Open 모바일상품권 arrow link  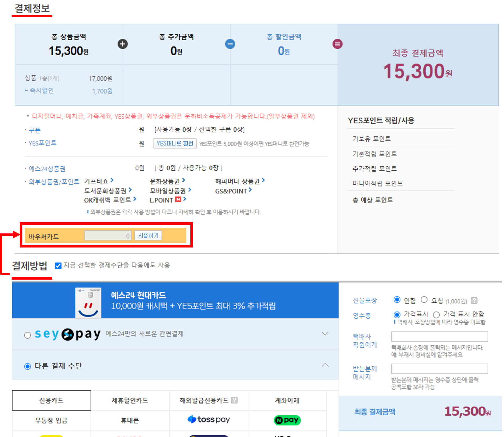[x=190, y=190]
